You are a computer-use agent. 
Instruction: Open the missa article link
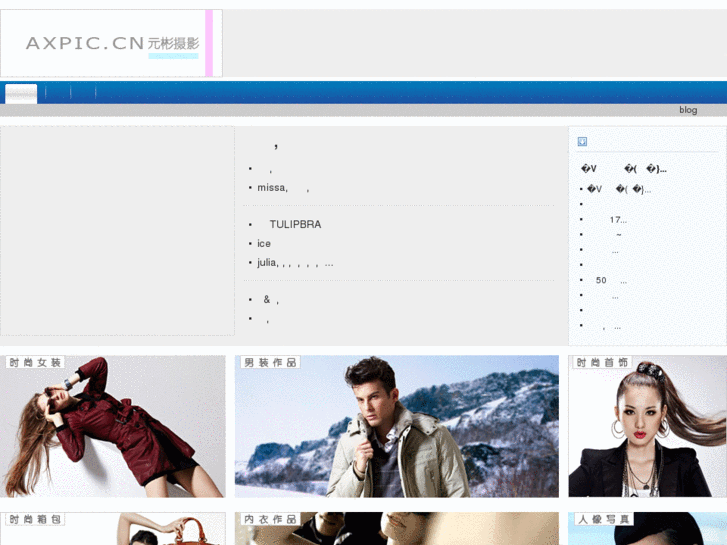pyautogui.click(x=283, y=187)
